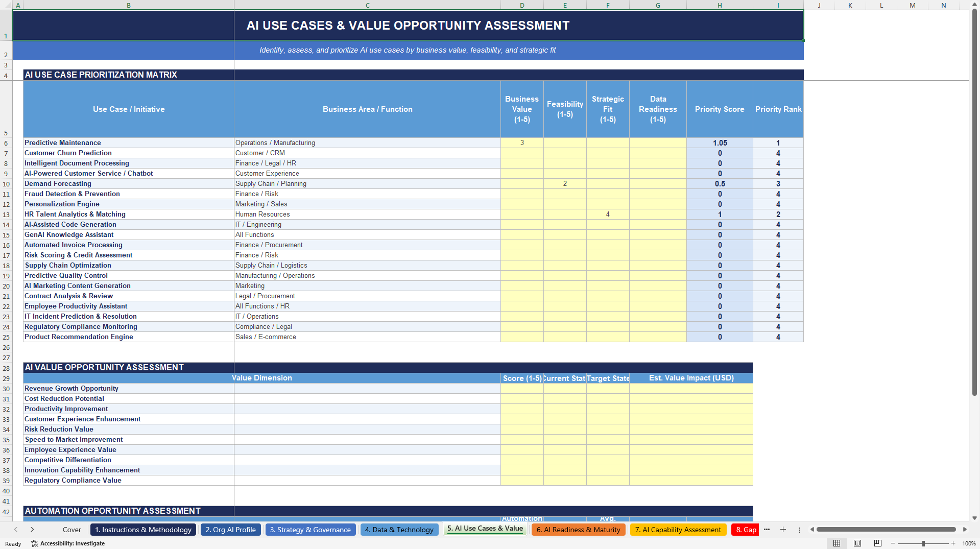Viewport: 980px width, 549px height.
Task: Switch to Page Layout view icon
Action: 857,543
